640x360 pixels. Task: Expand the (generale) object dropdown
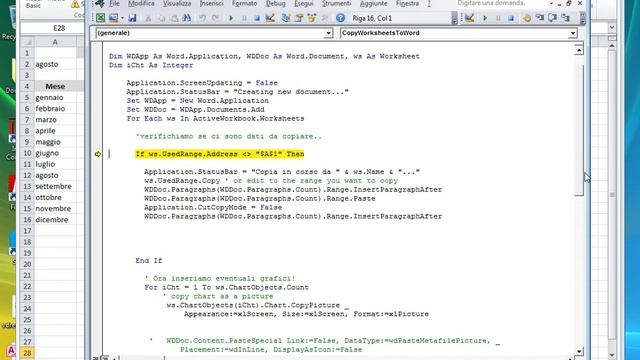tap(328, 33)
